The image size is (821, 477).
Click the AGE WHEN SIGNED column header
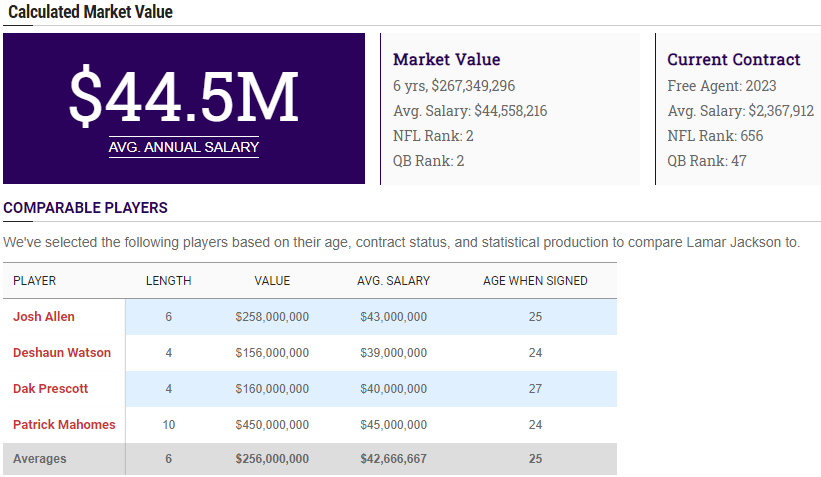[535, 281]
